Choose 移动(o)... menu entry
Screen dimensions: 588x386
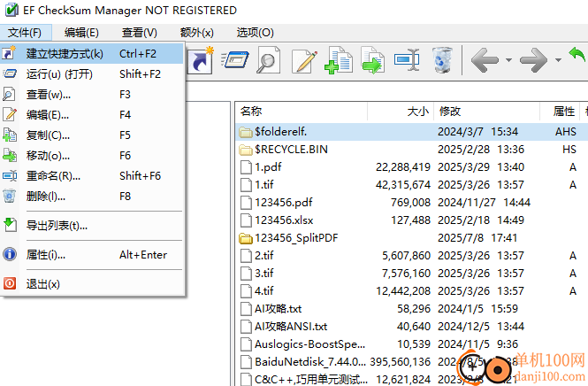(92, 156)
